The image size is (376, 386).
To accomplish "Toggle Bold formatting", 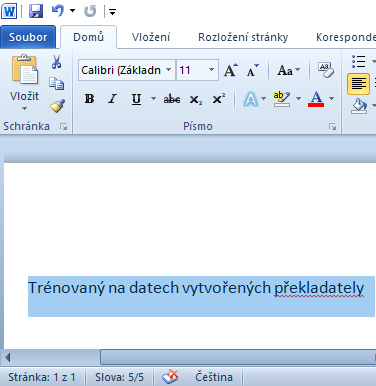I will click(89, 99).
